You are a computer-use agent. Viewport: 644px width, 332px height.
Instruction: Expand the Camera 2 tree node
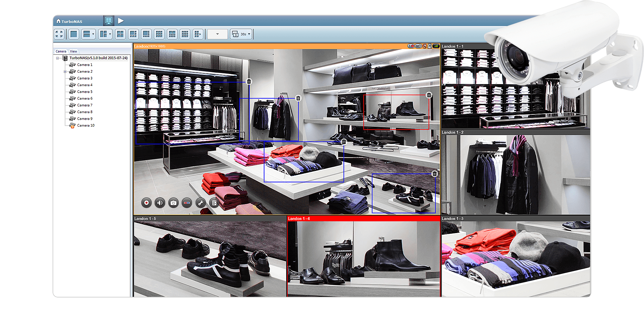click(65, 72)
